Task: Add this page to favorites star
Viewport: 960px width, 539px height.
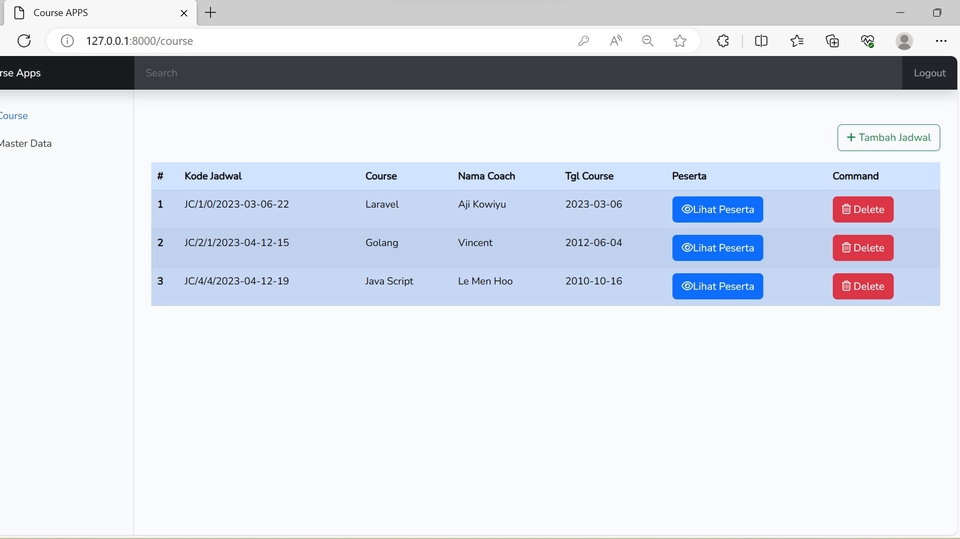Action: (680, 41)
